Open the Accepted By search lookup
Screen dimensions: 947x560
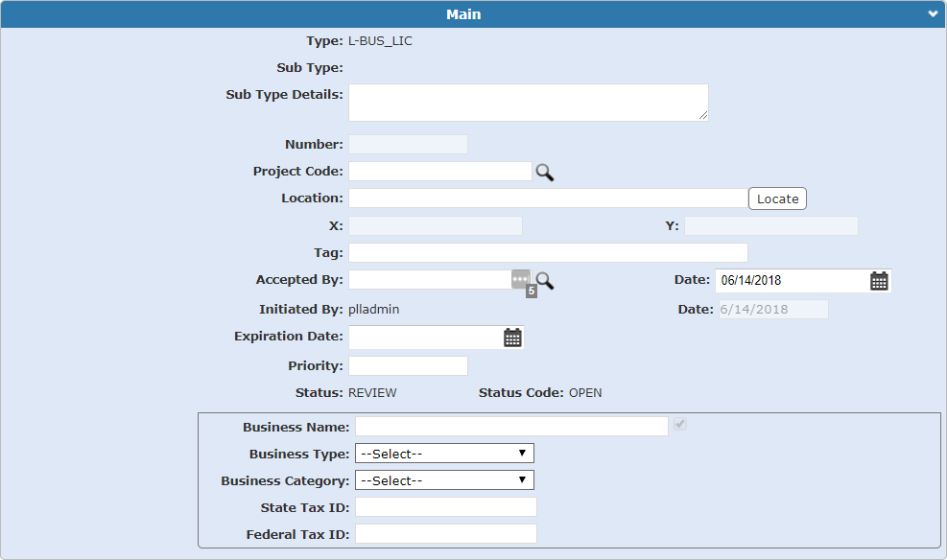pyautogui.click(x=543, y=279)
